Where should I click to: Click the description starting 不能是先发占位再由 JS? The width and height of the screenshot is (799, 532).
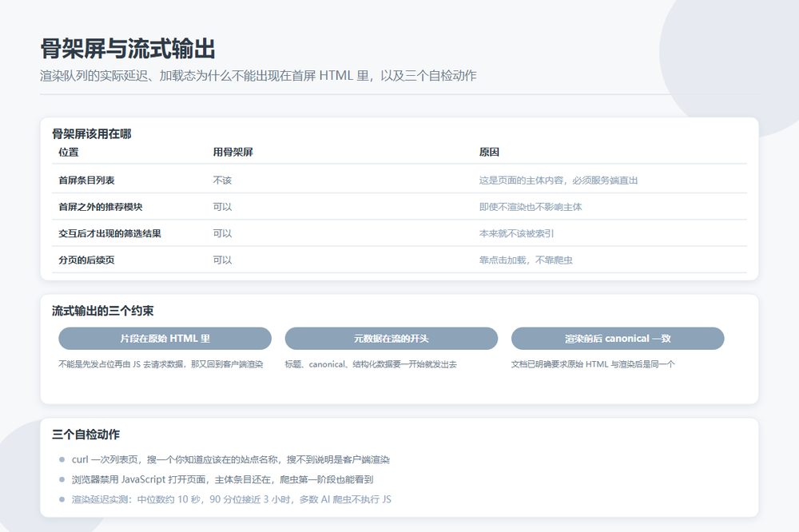(x=161, y=364)
